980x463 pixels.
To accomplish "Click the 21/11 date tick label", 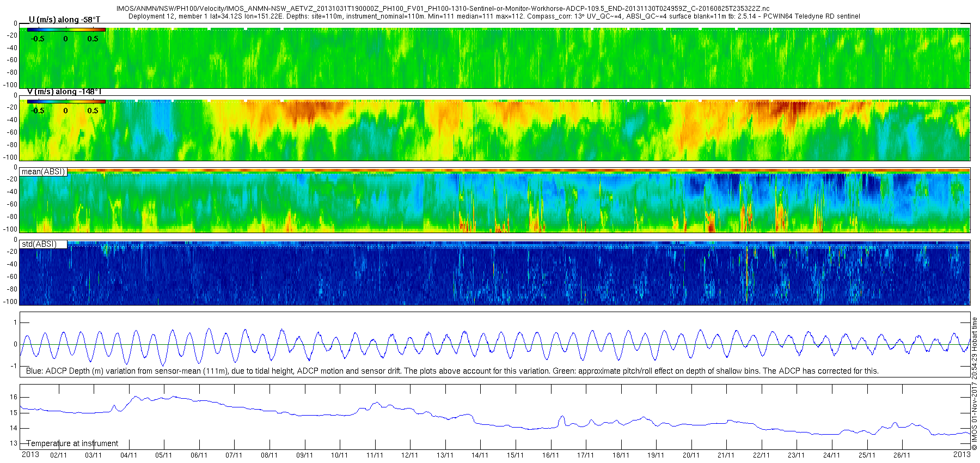I will click(726, 455).
